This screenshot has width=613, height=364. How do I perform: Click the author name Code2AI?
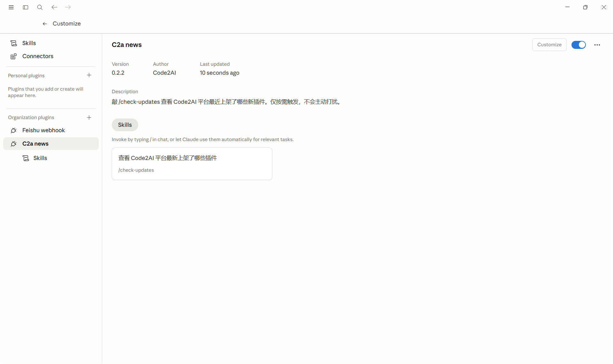pos(164,73)
